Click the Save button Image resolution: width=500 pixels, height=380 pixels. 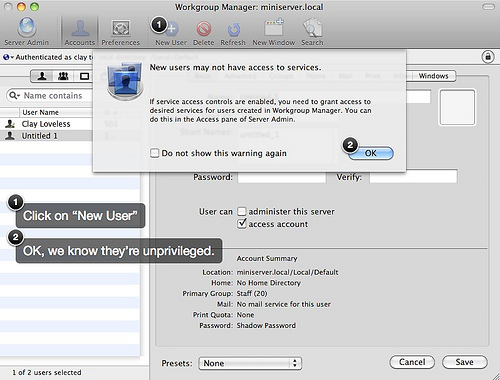pyautogui.click(x=465, y=362)
